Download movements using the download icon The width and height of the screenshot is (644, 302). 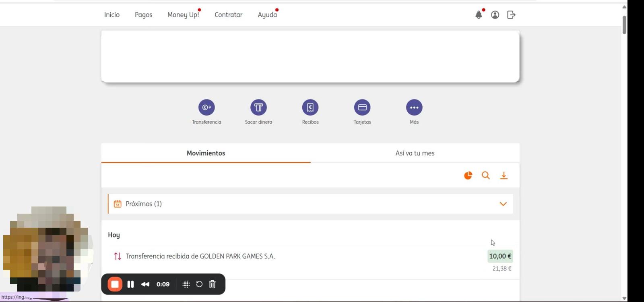coord(504,176)
